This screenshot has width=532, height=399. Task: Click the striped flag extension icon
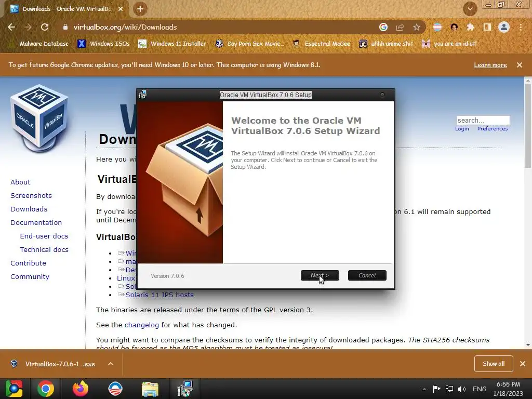pyautogui.click(x=437, y=27)
